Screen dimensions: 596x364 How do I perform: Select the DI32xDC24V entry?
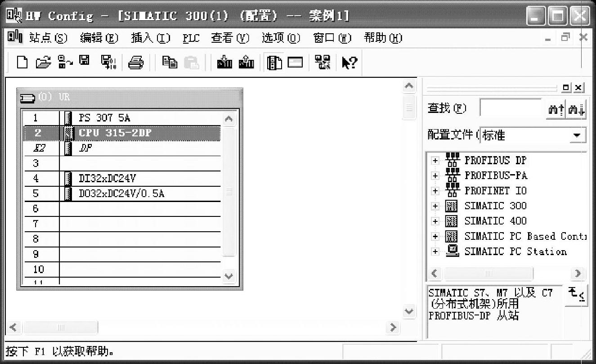tap(107, 179)
